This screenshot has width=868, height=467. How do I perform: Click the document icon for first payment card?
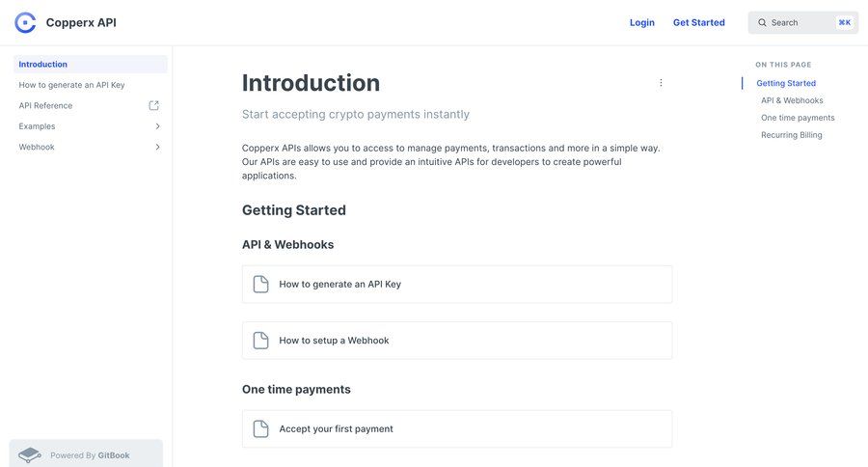[260, 429]
